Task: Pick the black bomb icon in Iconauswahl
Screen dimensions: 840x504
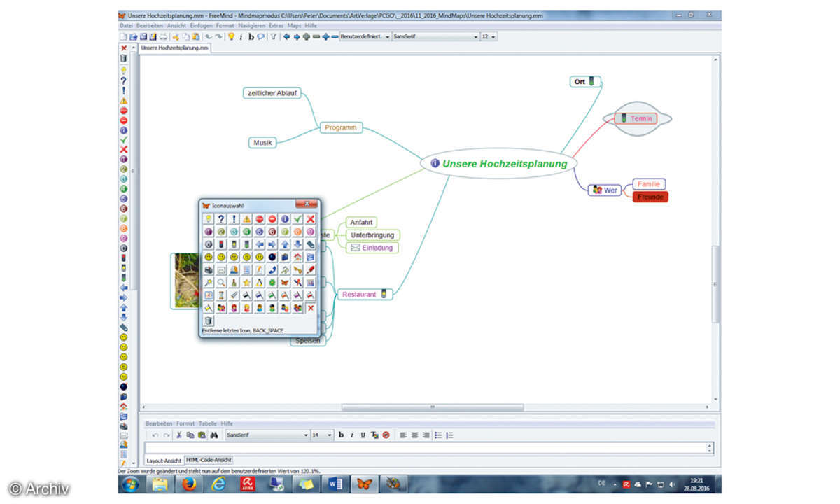Action: point(272,257)
